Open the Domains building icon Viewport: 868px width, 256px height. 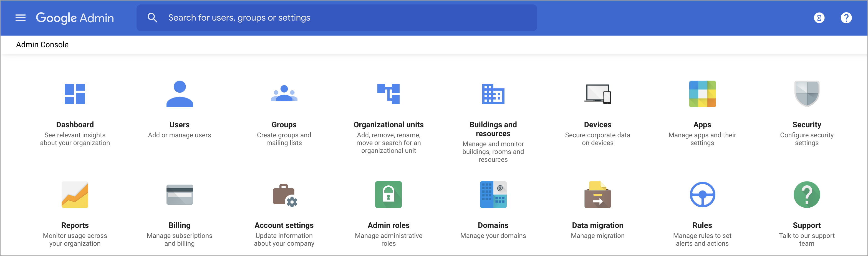coord(493,195)
